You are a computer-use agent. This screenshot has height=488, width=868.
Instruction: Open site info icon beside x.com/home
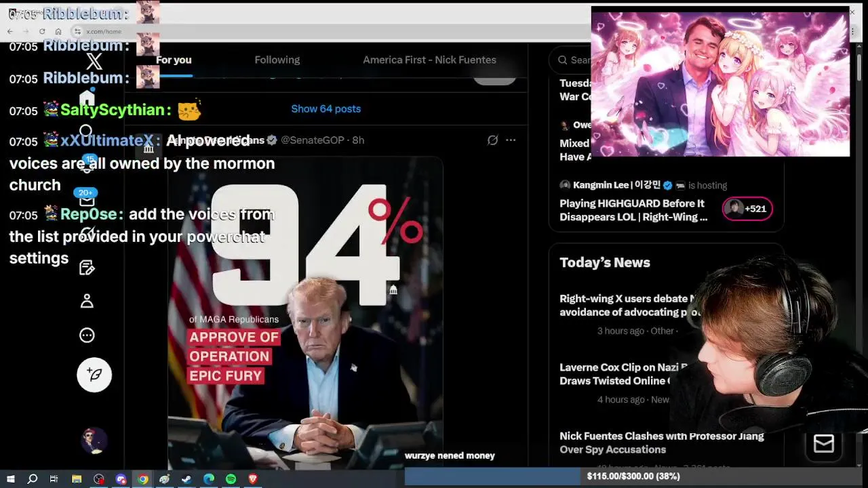pyautogui.click(x=77, y=31)
